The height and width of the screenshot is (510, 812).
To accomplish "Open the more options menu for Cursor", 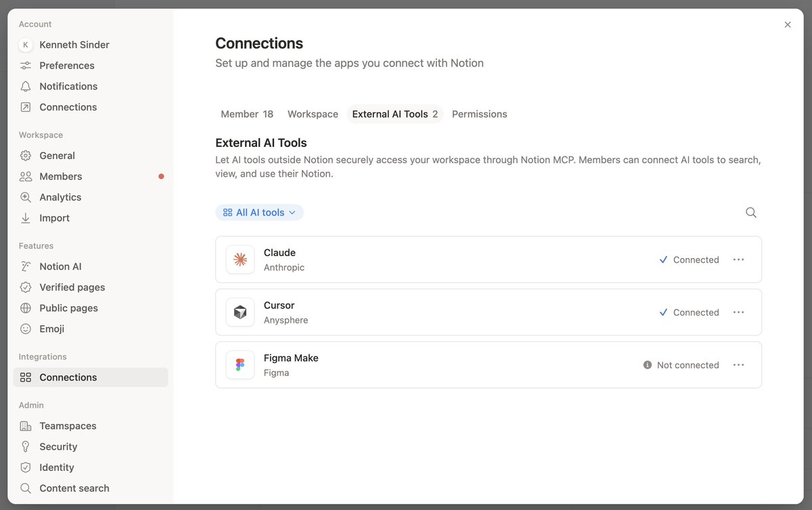I will point(738,312).
